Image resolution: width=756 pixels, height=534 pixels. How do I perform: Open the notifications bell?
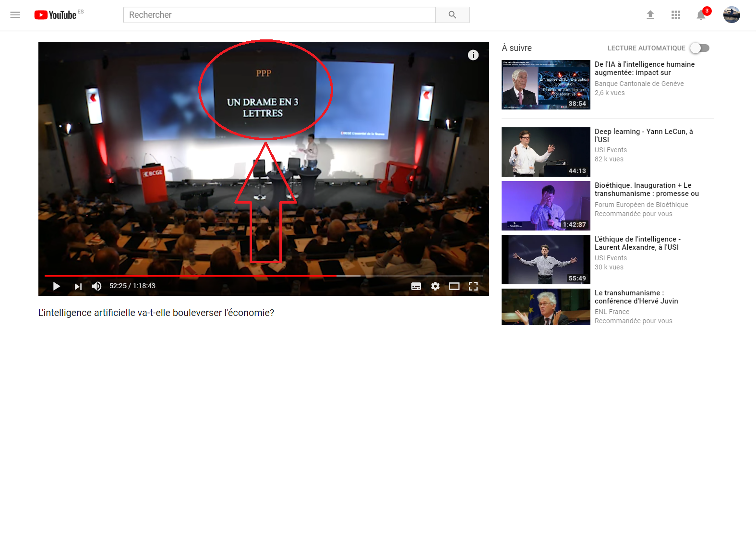701,15
